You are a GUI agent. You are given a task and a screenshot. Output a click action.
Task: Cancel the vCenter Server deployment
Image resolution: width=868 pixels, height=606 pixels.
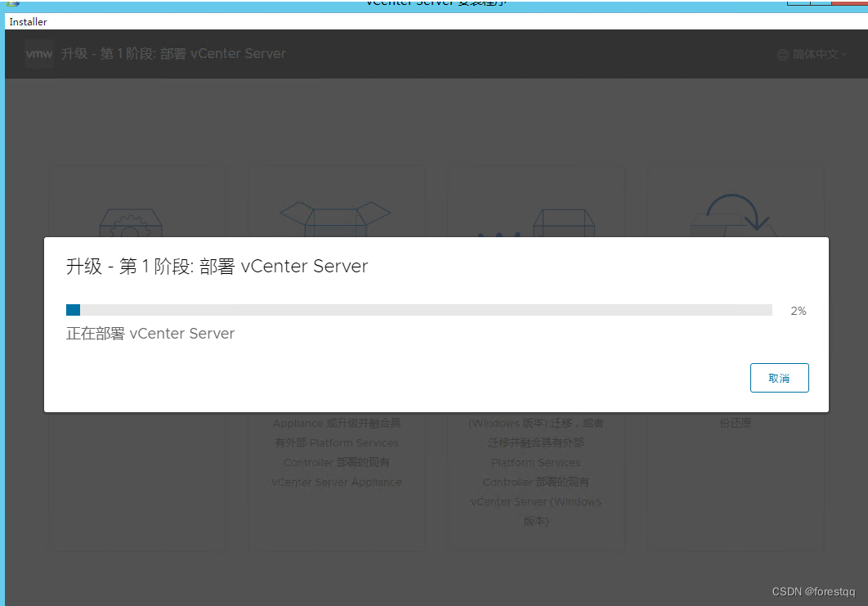point(779,378)
